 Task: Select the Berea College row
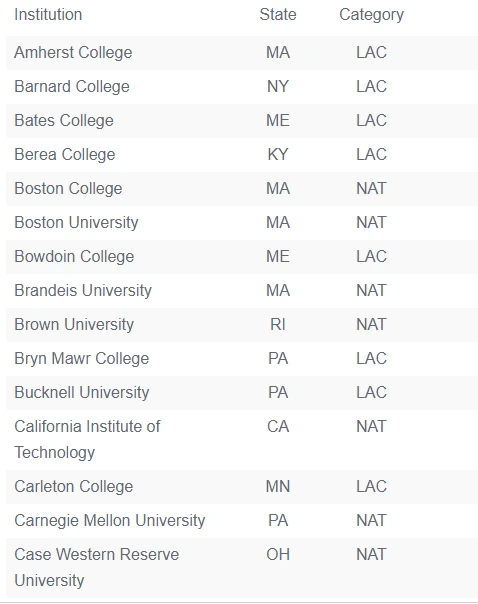pos(242,155)
